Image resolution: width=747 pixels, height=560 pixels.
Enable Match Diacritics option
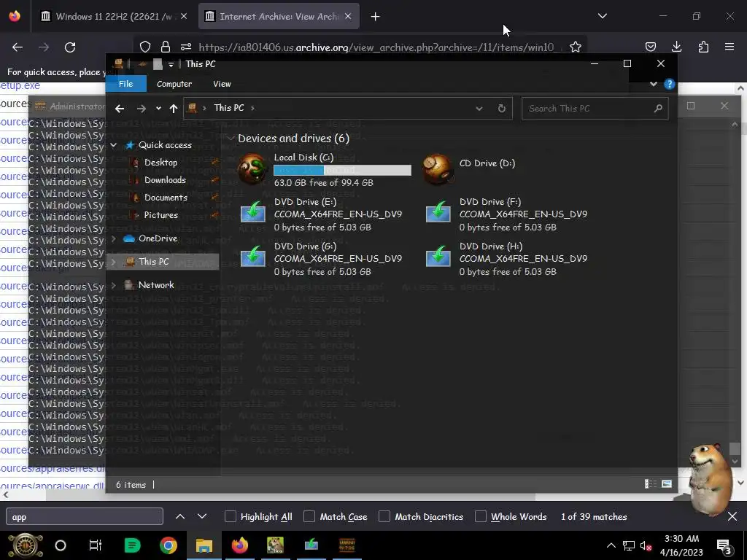click(384, 517)
